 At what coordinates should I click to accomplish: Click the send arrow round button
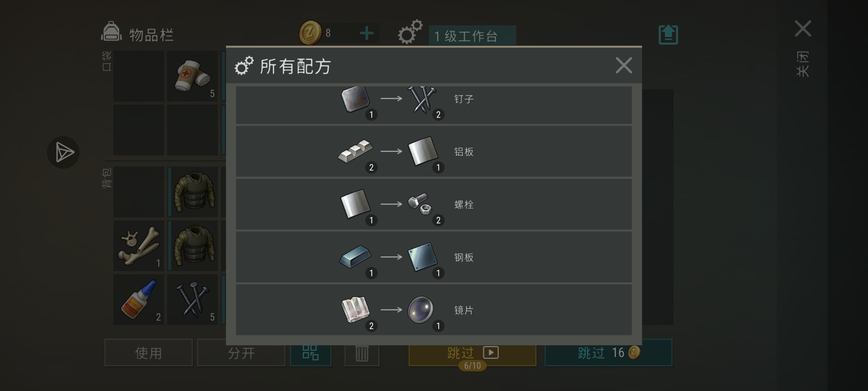(63, 152)
